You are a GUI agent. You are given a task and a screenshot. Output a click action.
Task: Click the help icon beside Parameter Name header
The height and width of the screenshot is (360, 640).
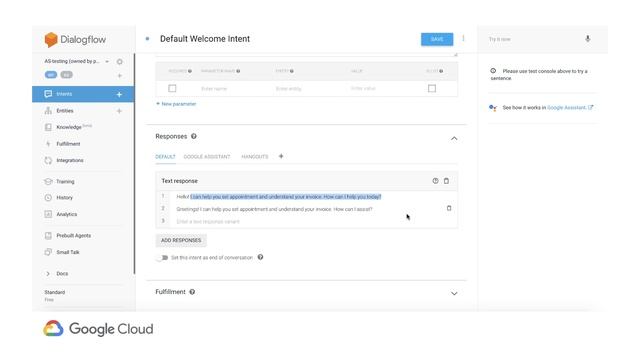(238, 71)
